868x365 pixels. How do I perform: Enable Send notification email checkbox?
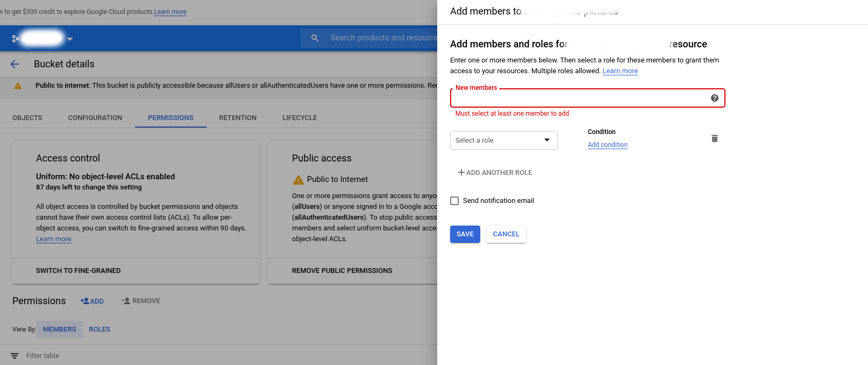pos(454,201)
